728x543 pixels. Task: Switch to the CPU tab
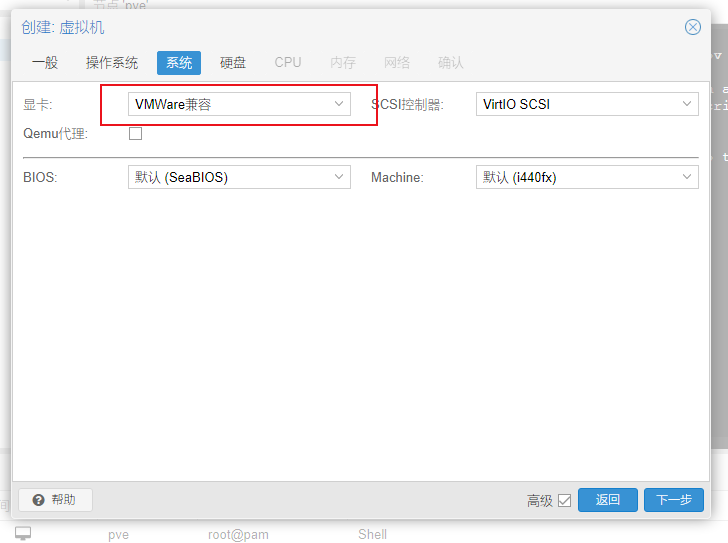tap(288, 62)
